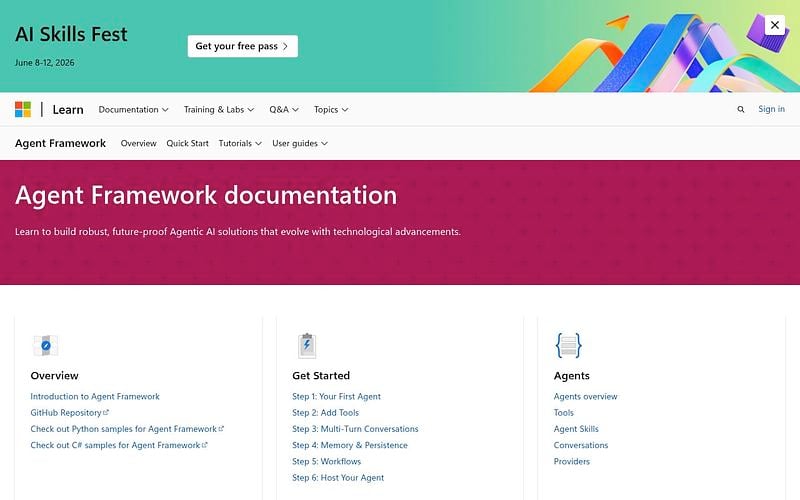Open the search magnifier icon

pos(740,109)
